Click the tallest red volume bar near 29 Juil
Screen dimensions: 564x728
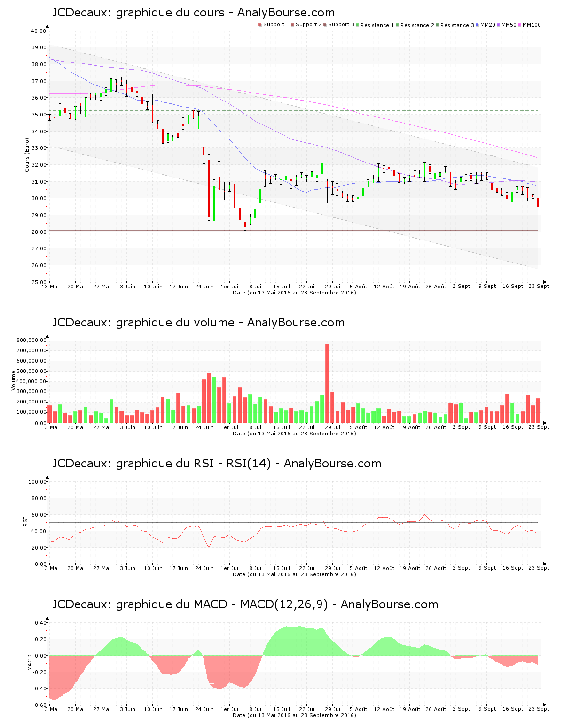click(327, 383)
